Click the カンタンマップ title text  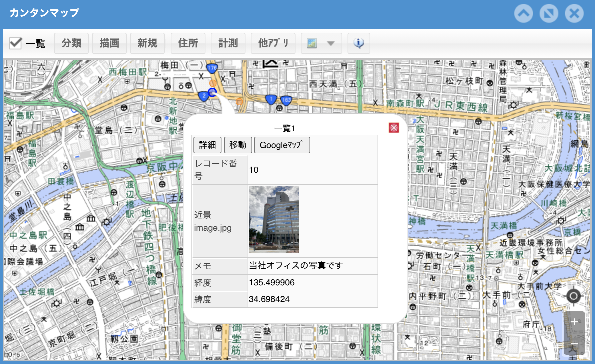click(44, 13)
